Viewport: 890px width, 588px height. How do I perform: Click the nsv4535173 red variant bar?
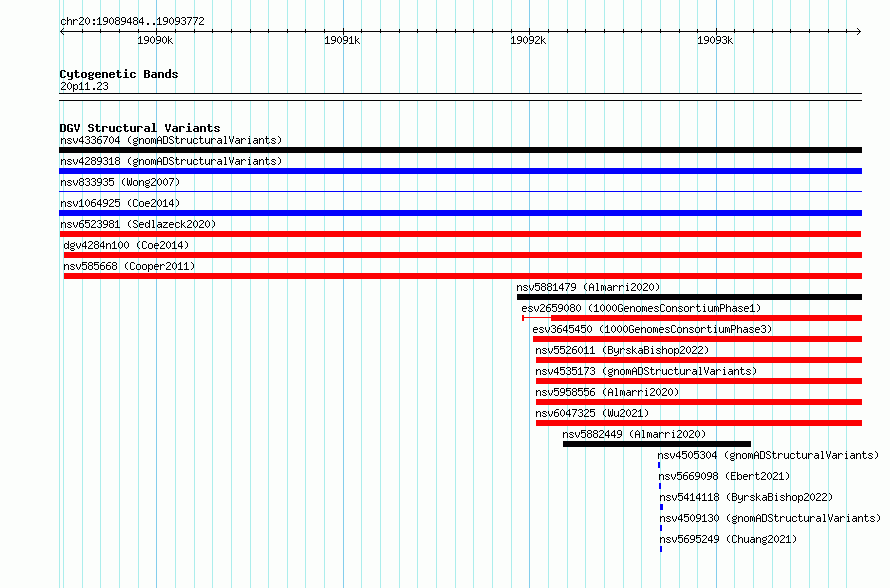(x=699, y=381)
